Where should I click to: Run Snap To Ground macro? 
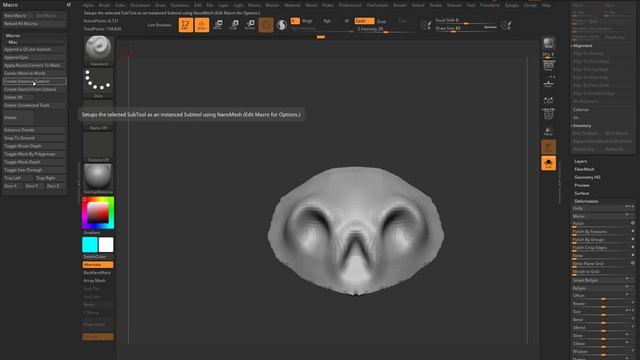click(34, 138)
